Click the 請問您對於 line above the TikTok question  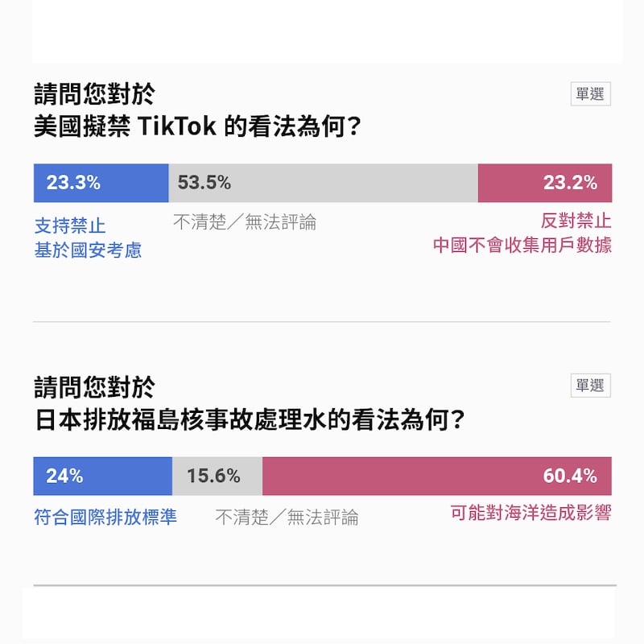[x=93, y=95]
